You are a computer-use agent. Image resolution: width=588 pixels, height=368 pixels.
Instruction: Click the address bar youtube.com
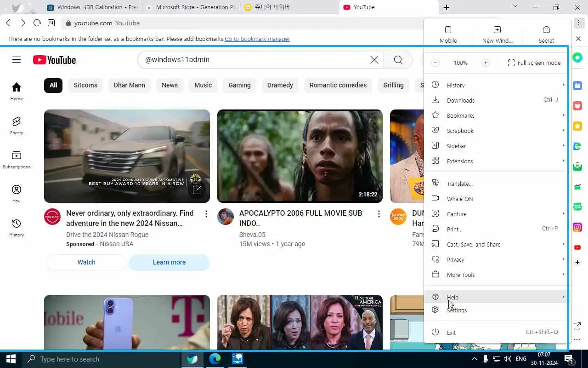tap(243, 23)
